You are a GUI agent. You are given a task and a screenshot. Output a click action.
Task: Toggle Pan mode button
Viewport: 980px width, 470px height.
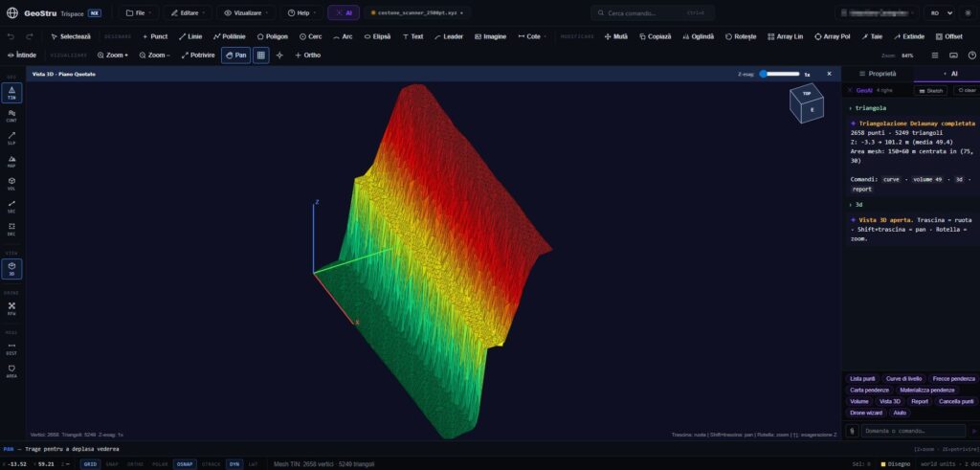coord(235,55)
